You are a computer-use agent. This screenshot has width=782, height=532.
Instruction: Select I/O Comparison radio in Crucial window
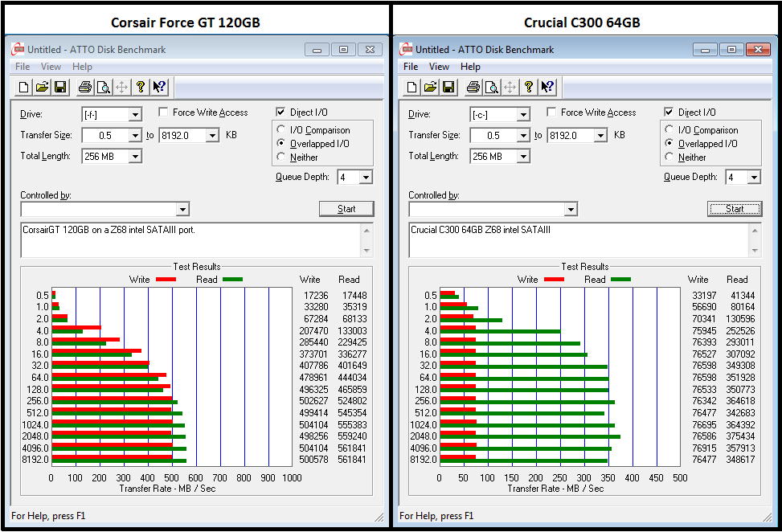point(669,129)
